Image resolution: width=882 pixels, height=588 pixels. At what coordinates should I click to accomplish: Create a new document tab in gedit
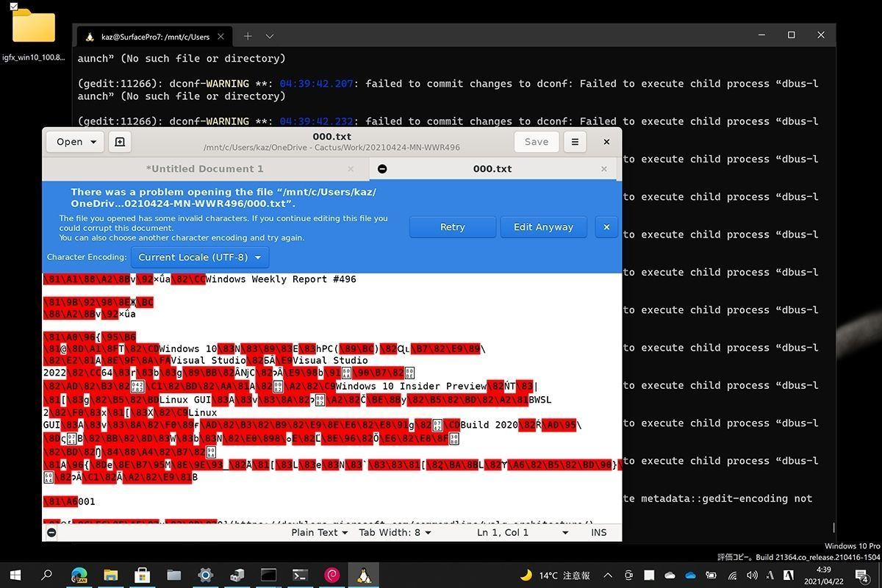(120, 142)
